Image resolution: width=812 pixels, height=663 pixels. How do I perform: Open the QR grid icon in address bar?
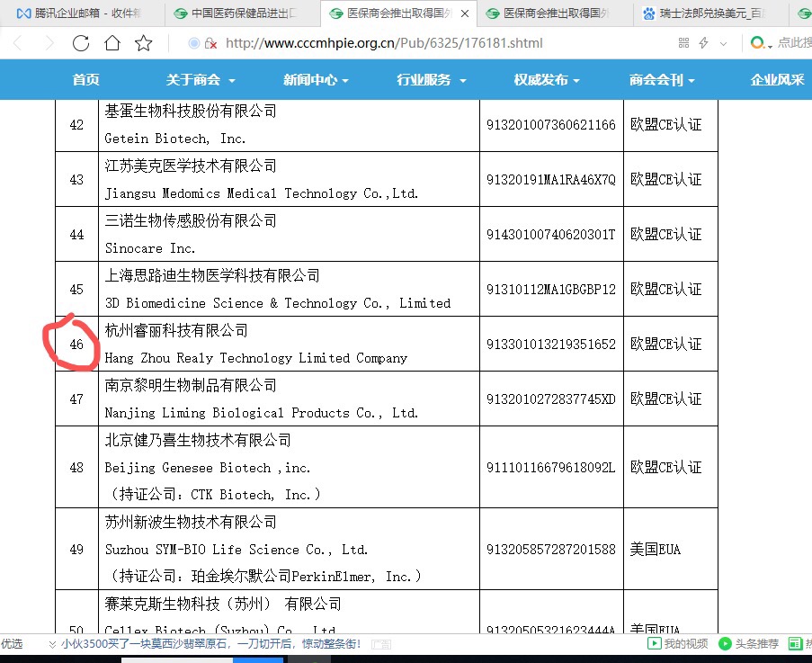click(x=683, y=43)
